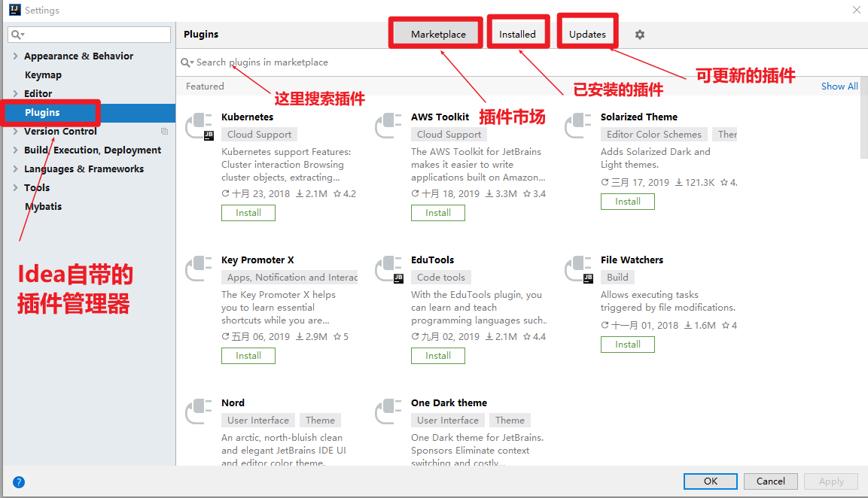Expand the Version Control node
Screen dimensions: 868x498
click(16, 131)
